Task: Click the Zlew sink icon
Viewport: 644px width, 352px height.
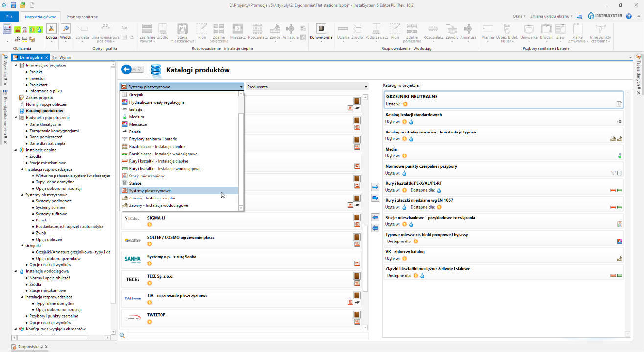Action: click(560, 28)
